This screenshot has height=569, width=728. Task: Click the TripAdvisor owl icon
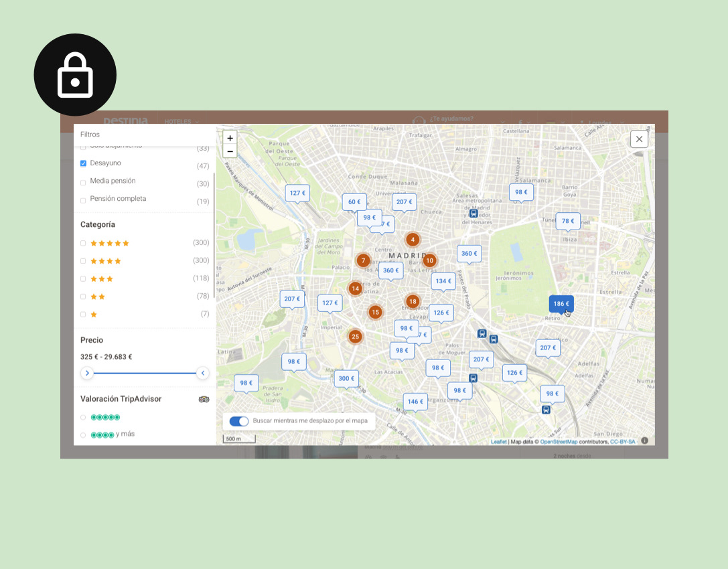tap(204, 399)
